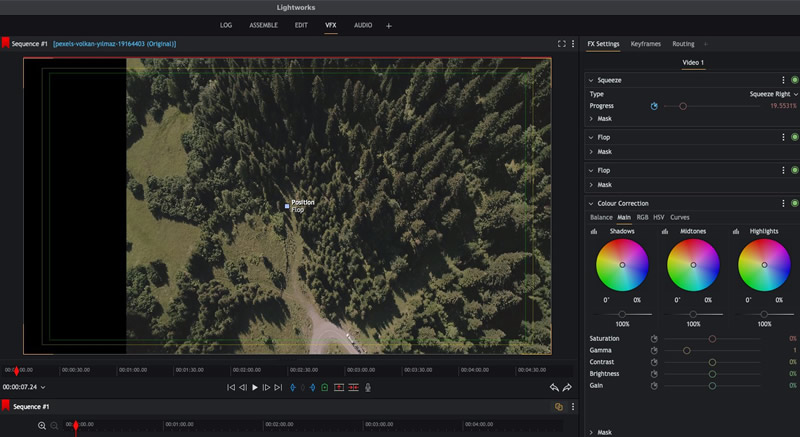Image resolution: width=800 pixels, height=437 pixels.
Task: Set the mark out point
Action: coord(312,388)
